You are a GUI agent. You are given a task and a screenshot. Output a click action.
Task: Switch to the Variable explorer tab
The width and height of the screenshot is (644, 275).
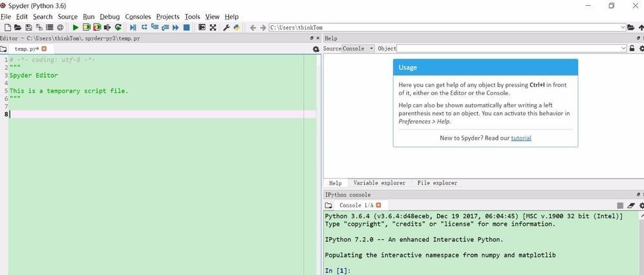pos(379,183)
